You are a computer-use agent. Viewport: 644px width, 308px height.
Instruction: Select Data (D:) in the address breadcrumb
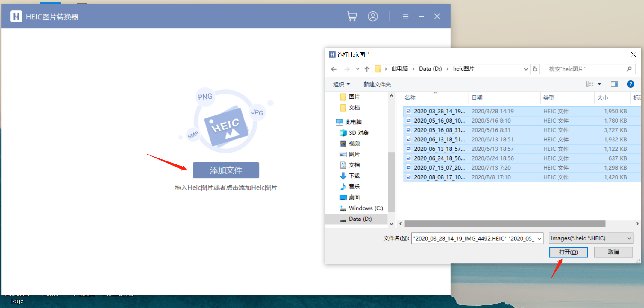[430, 69]
